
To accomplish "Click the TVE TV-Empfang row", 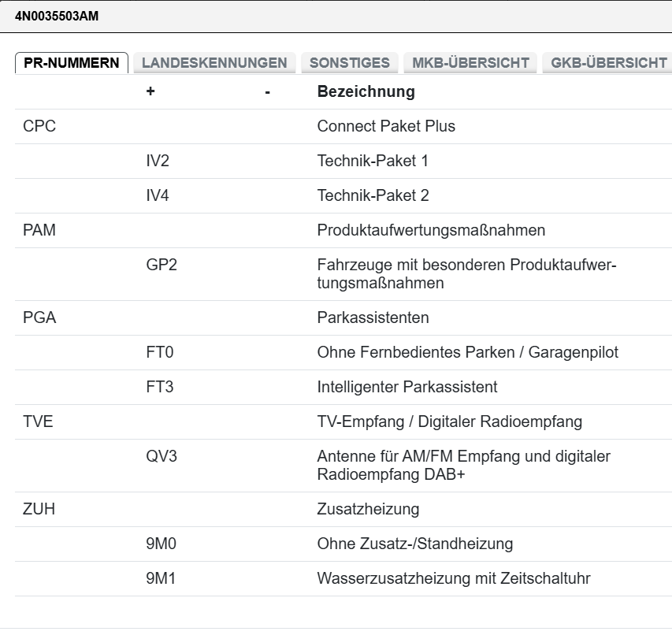I will click(343, 422).
